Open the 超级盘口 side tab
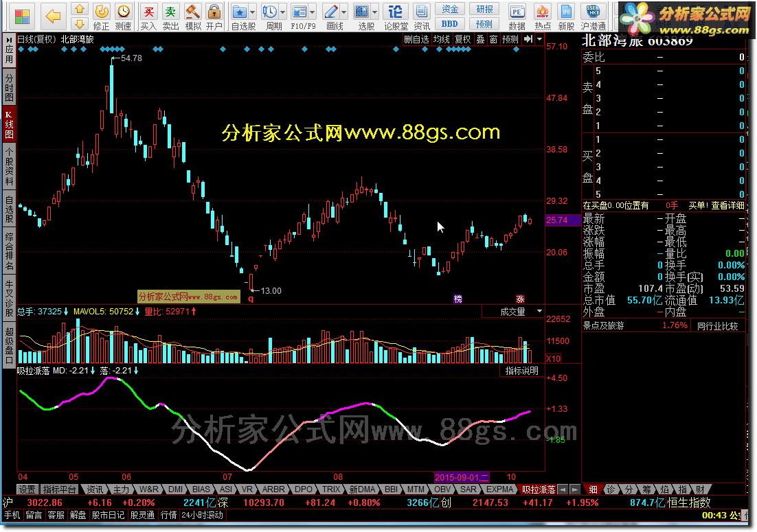The width and height of the screenshot is (757, 532). pos(9,345)
